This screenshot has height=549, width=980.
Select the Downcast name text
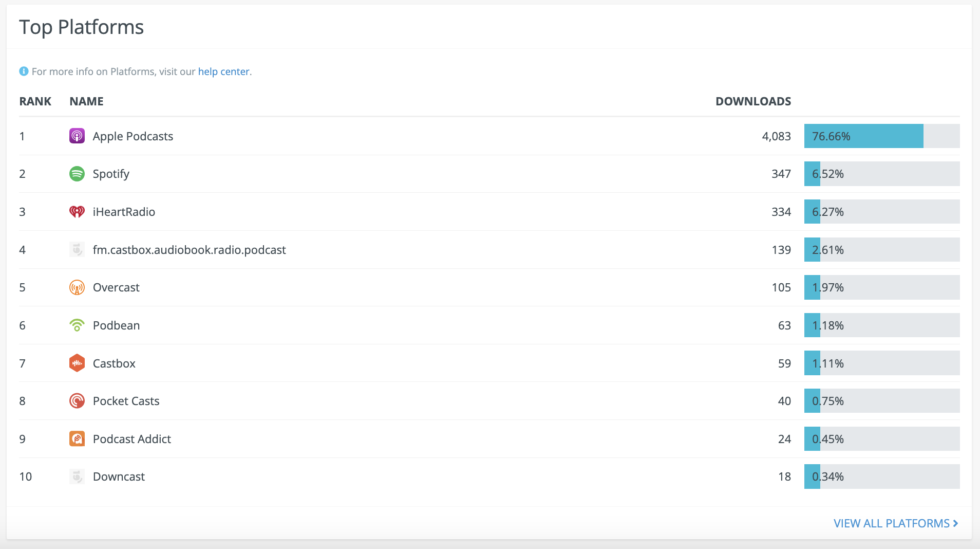click(119, 477)
